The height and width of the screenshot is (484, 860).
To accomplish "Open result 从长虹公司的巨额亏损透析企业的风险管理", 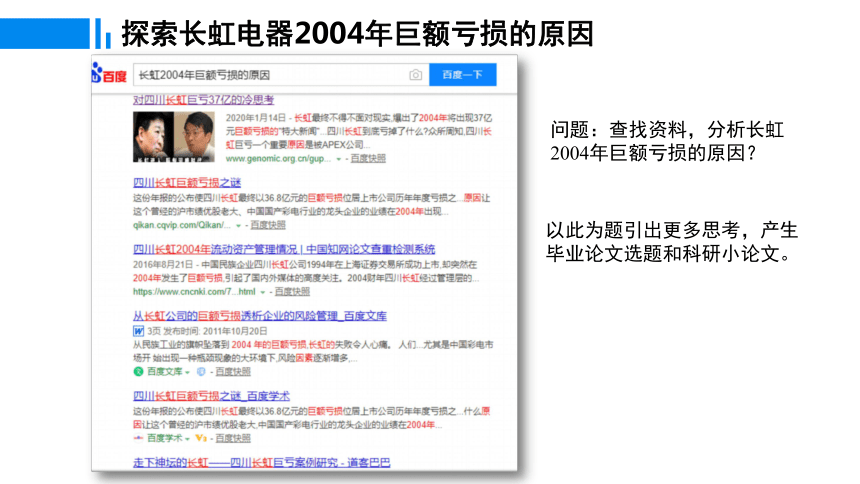I will point(259,316).
